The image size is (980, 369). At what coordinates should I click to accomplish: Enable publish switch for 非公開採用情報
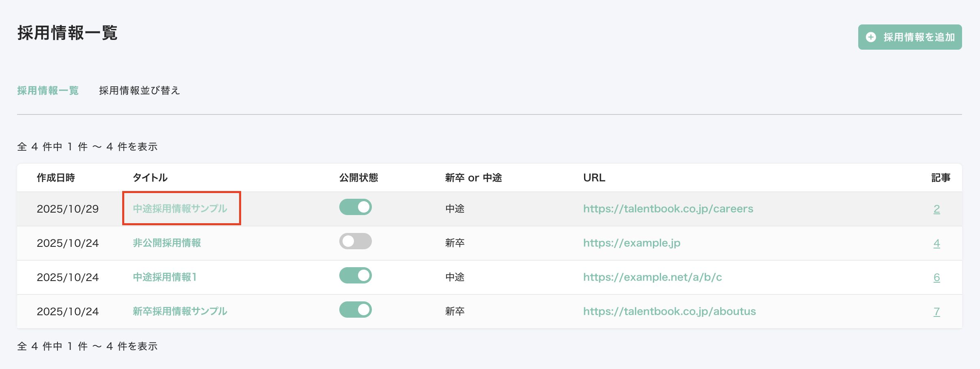coord(355,242)
